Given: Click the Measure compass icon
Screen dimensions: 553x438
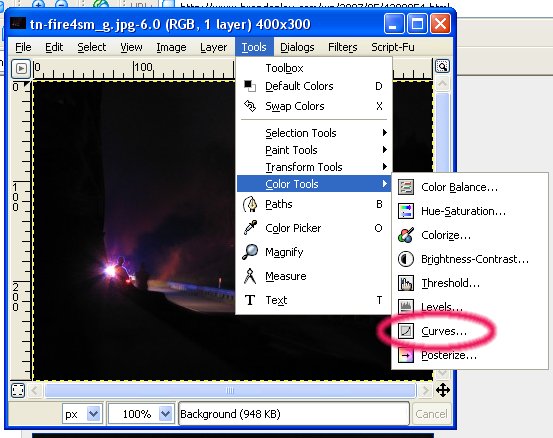Looking at the screenshot, I should (x=250, y=276).
